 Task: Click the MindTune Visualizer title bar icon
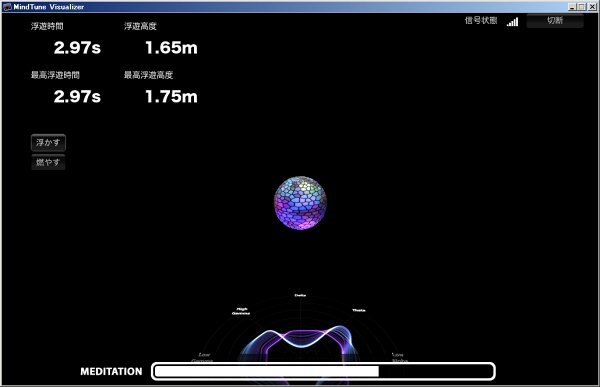click(x=7, y=7)
